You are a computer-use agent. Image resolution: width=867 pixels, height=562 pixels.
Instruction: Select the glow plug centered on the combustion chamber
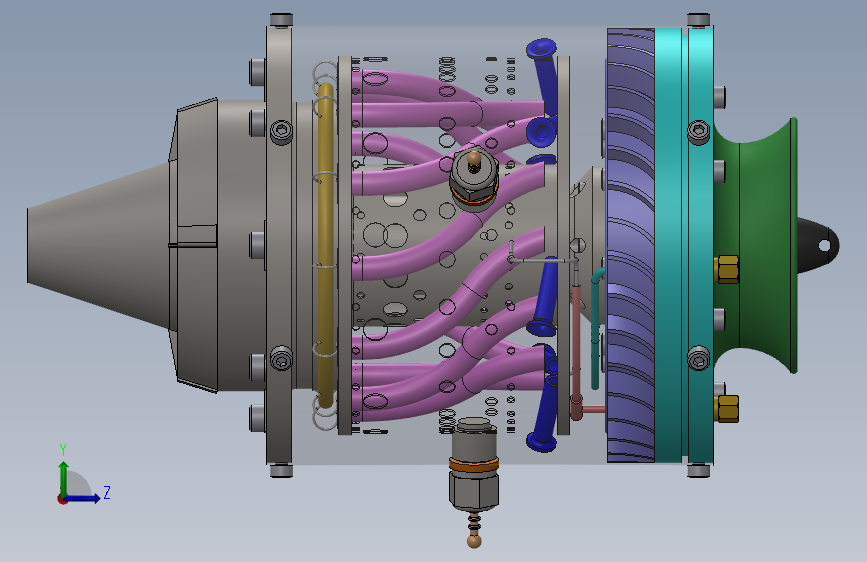click(474, 179)
